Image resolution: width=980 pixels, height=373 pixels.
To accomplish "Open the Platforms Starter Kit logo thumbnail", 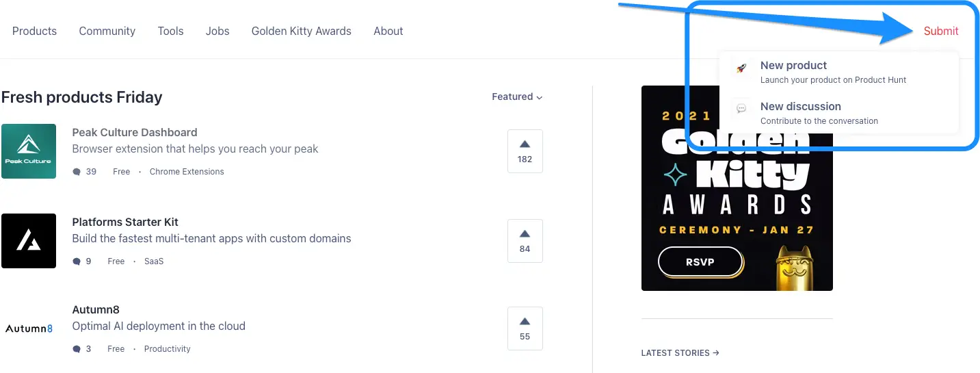I will click(x=29, y=241).
